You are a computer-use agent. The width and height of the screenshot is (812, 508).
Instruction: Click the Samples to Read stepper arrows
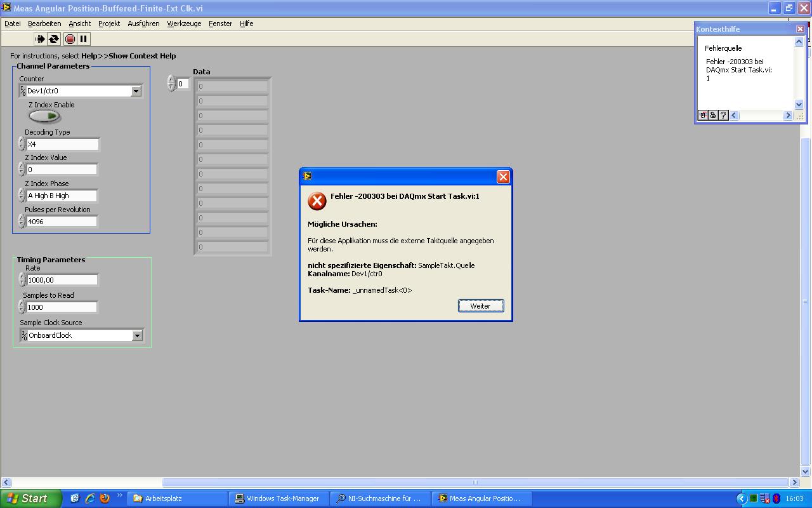pos(22,307)
